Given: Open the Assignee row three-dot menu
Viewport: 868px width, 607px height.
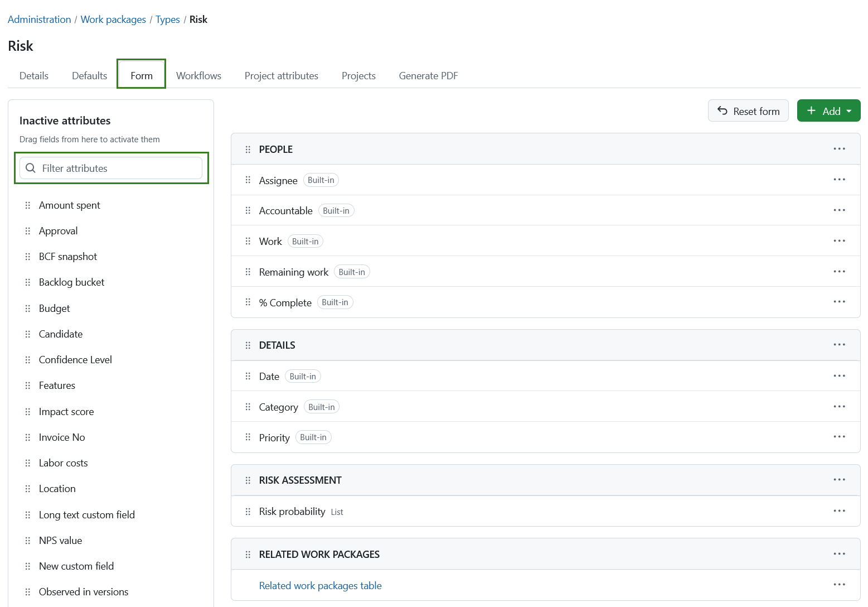Looking at the screenshot, I should [839, 180].
